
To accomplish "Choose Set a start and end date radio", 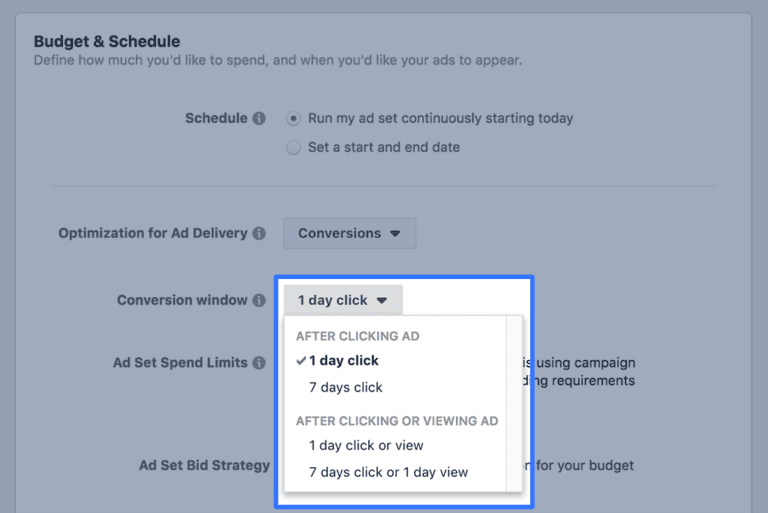I will pyautogui.click(x=293, y=147).
